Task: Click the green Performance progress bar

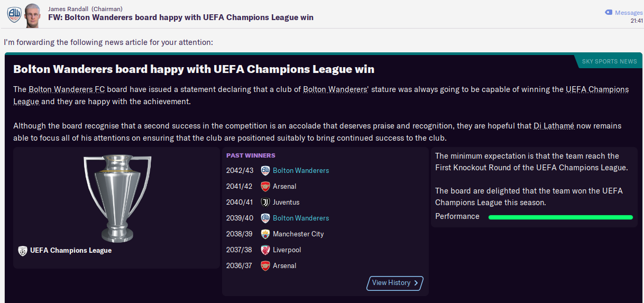Action: coord(560,217)
